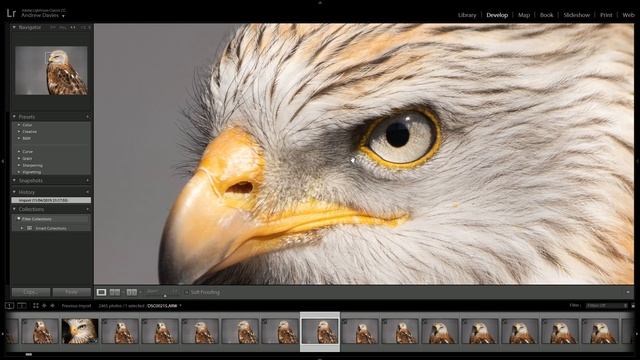
Task: Expand the Smart Collections set
Action: point(22,228)
